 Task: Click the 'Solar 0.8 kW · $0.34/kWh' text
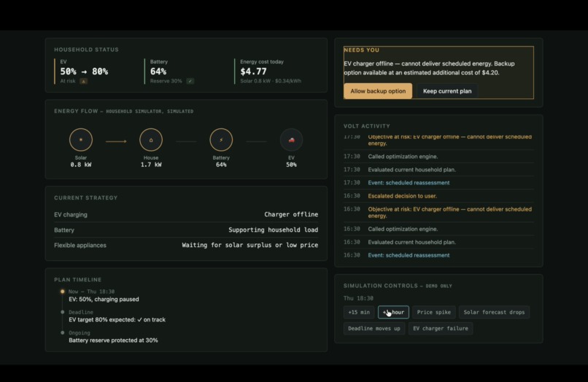271,81
